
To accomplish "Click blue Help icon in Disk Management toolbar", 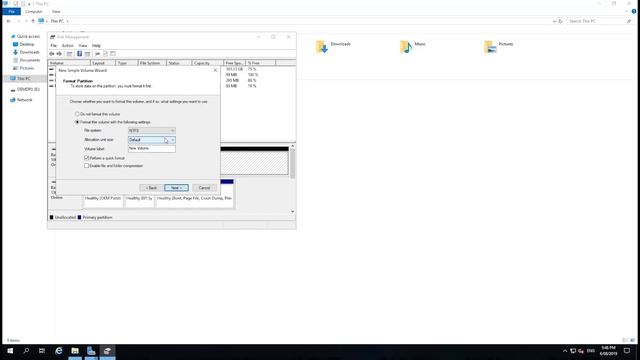I will pyautogui.click(x=79, y=54).
